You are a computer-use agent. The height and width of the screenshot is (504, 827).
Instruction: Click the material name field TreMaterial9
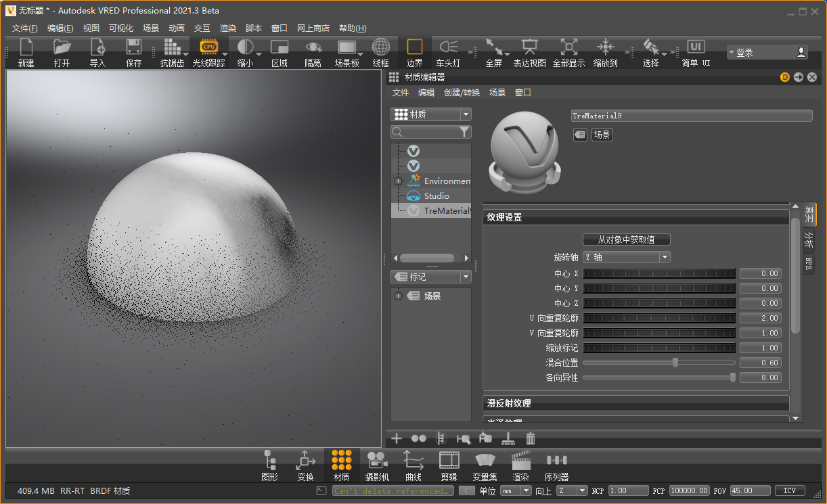pyautogui.click(x=690, y=116)
